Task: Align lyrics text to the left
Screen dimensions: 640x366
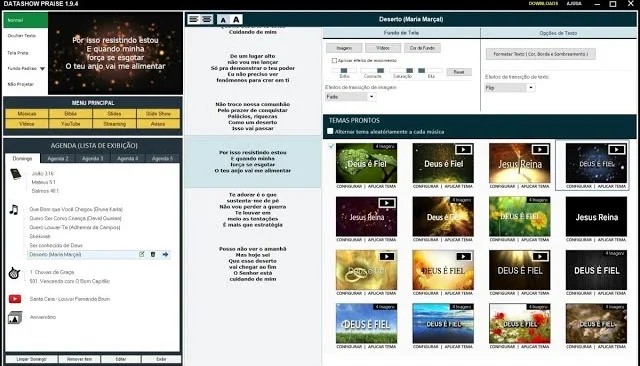Action: [193, 19]
